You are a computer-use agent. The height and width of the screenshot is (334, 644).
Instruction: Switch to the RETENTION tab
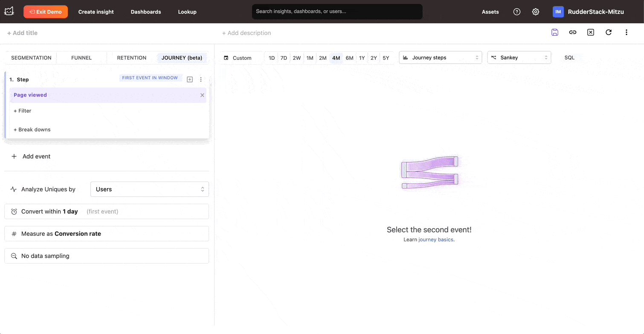[x=131, y=58]
